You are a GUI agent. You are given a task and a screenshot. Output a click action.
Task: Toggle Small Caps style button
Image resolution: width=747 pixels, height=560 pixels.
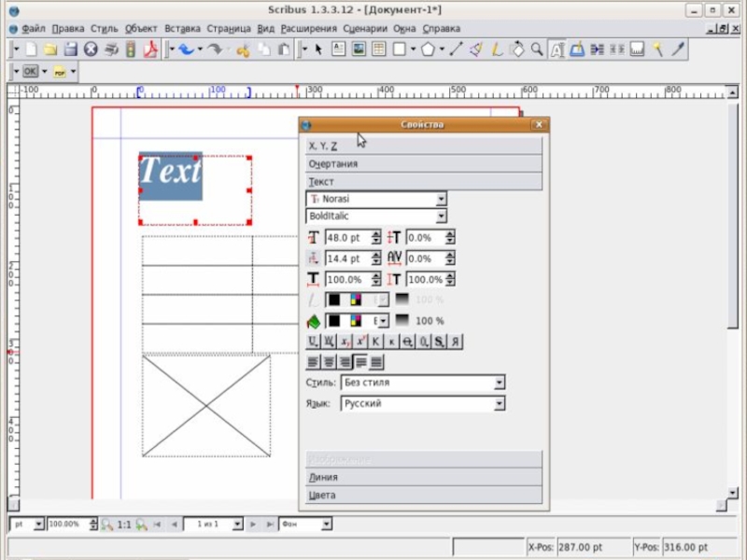coord(391,342)
